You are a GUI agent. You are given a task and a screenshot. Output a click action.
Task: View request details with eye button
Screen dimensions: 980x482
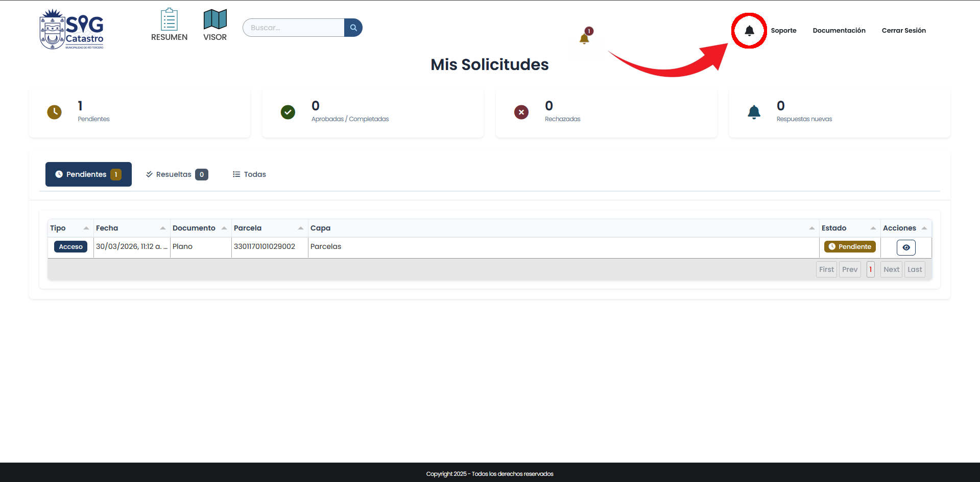coord(906,247)
